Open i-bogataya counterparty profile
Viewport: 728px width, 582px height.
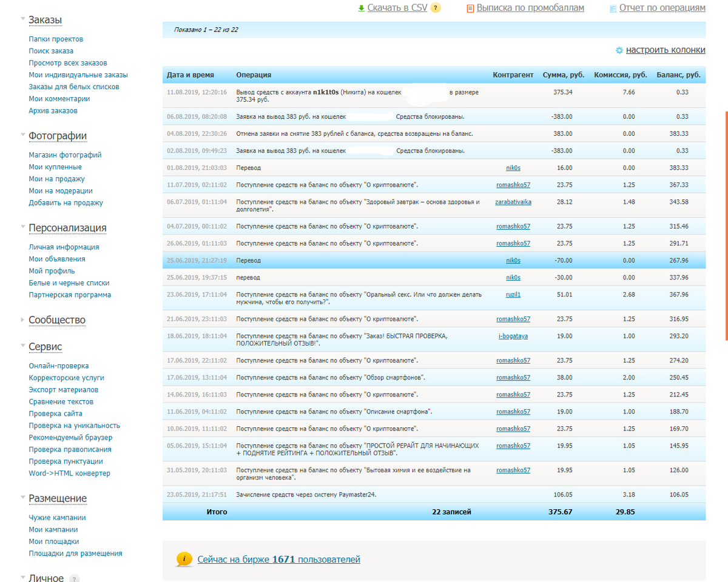(x=513, y=336)
